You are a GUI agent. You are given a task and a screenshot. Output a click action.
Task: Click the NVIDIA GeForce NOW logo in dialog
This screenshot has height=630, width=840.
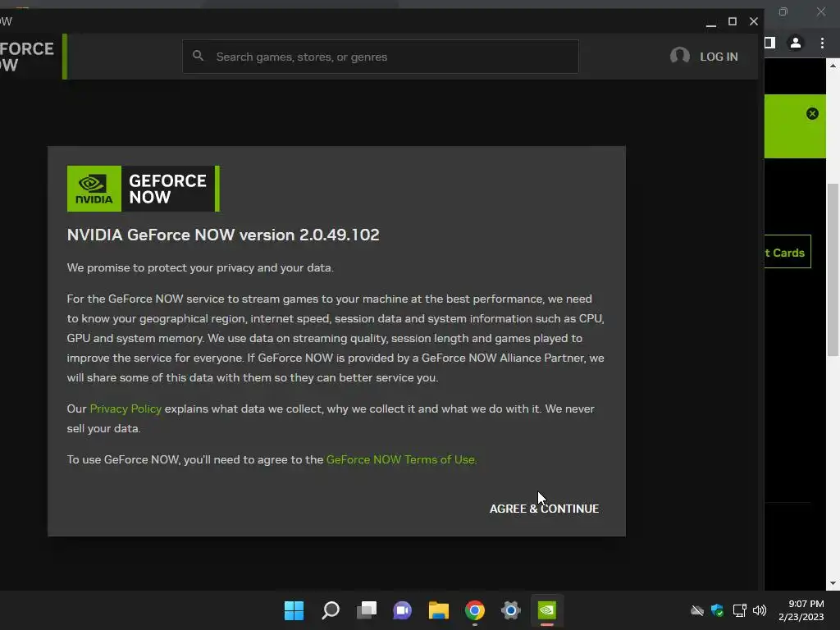[143, 189]
